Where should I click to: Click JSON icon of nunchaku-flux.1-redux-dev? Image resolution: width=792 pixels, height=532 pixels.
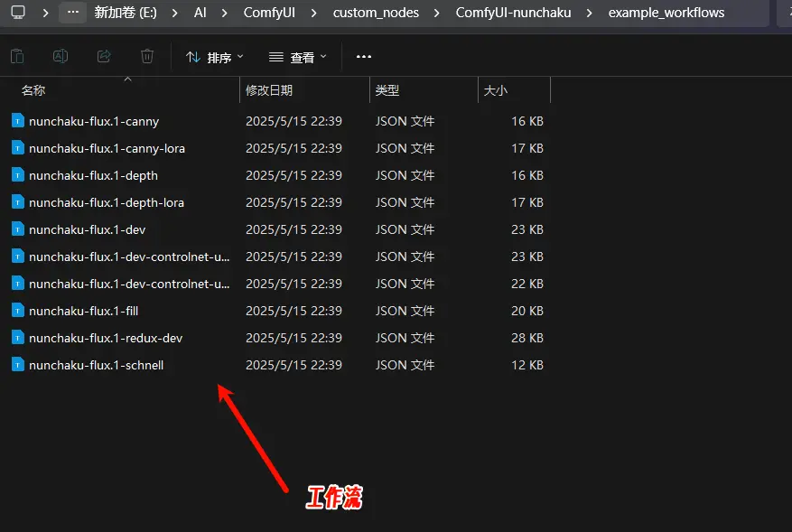click(x=18, y=338)
